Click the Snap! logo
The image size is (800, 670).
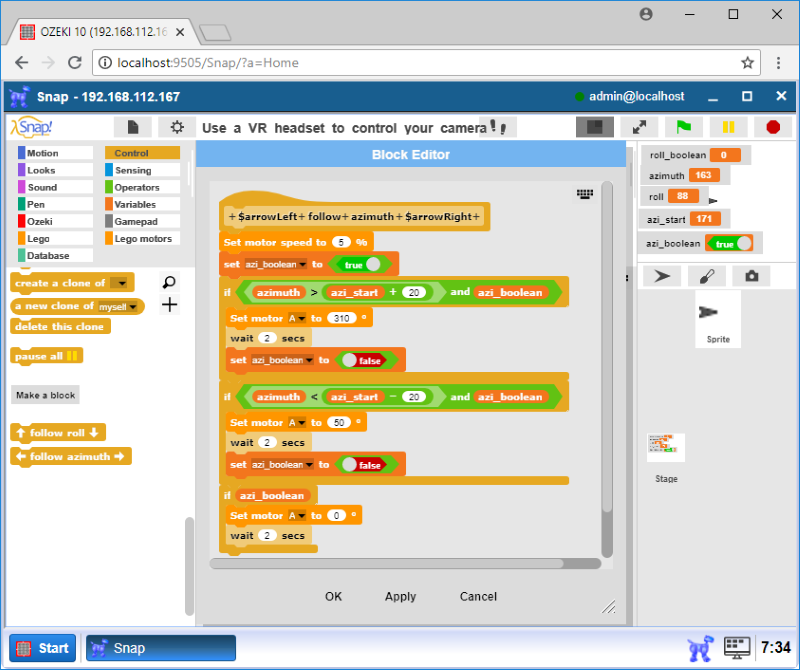click(x=32, y=127)
